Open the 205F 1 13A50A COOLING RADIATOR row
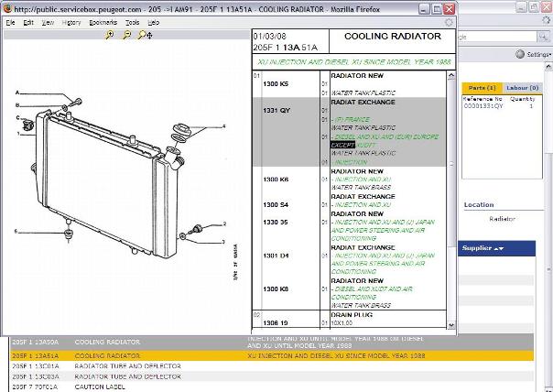Screen dimensions: 553x392 click(x=272, y=342)
